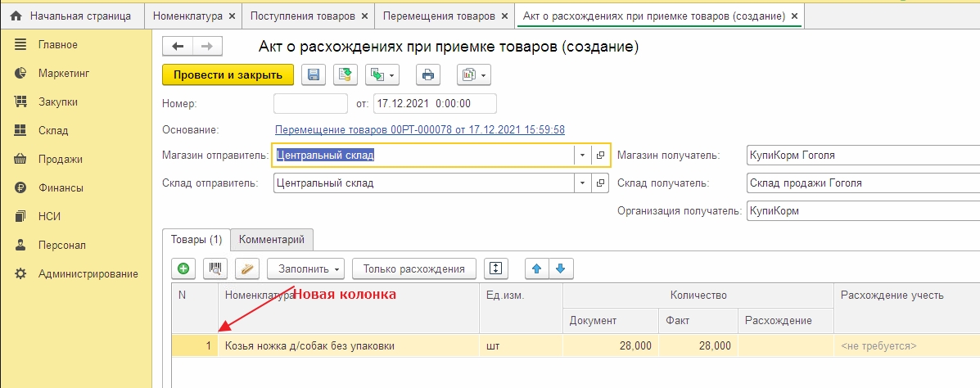Expand Магазин отправитель dropdown list

(x=581, y=156)
